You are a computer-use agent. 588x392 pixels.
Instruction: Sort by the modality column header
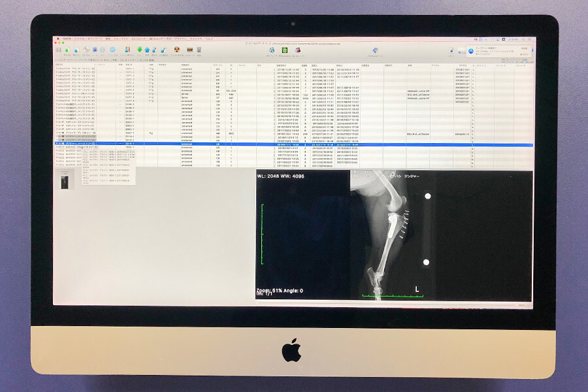(x=217, y=65)
